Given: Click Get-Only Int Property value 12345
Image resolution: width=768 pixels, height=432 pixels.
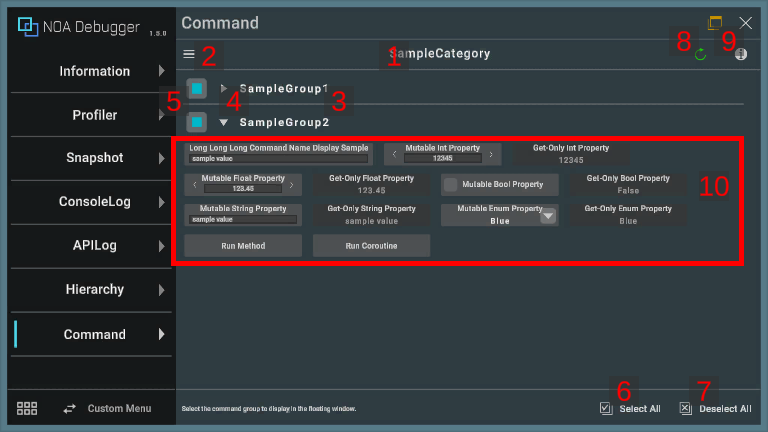Looking at the screenshot, I should (x=571, y=160).
